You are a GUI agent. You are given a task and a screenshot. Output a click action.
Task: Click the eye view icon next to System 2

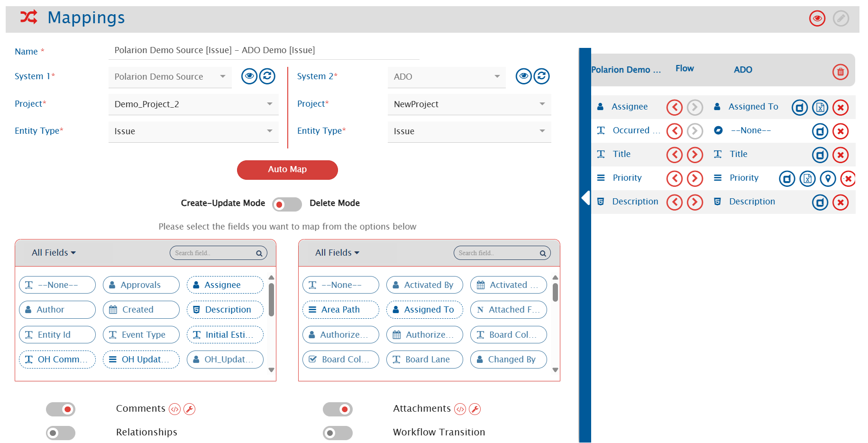[523, 76]
